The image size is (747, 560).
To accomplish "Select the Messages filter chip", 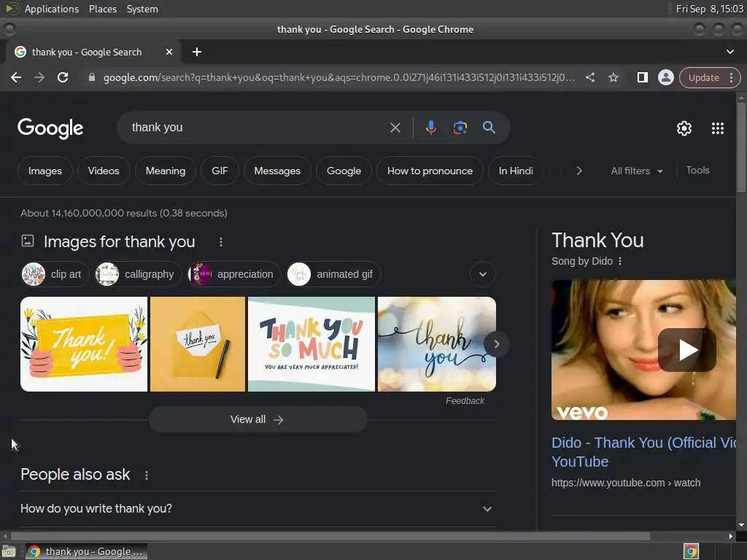I will (277, 171).
